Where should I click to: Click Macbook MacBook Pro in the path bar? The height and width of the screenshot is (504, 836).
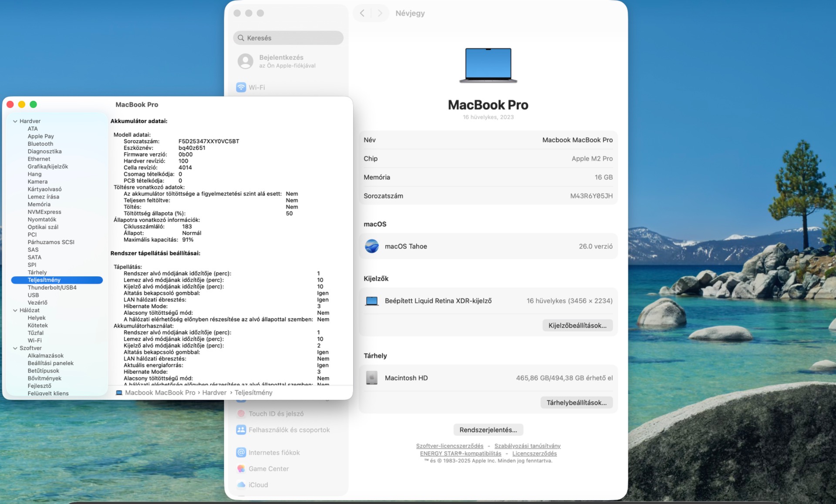pyautogui.click(x=160, y=393)
